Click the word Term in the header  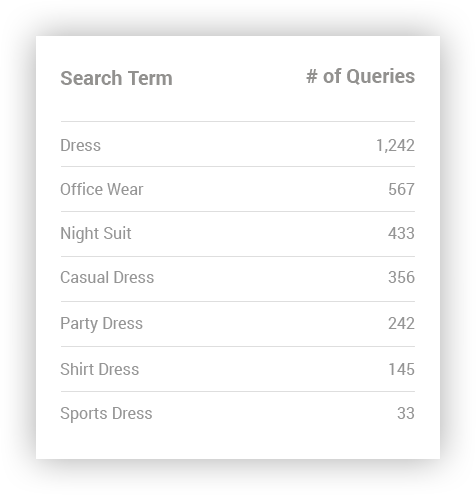(150, 78)
